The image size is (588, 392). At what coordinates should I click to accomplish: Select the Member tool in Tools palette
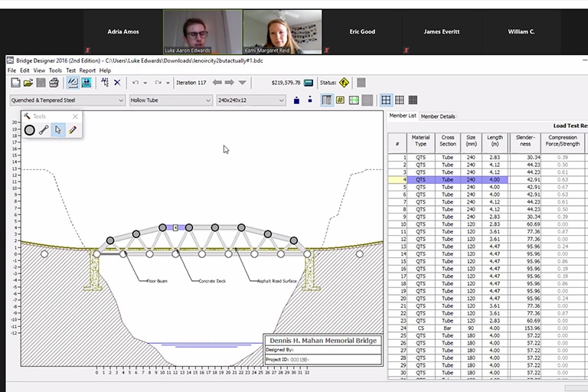(x=44, y=130)
